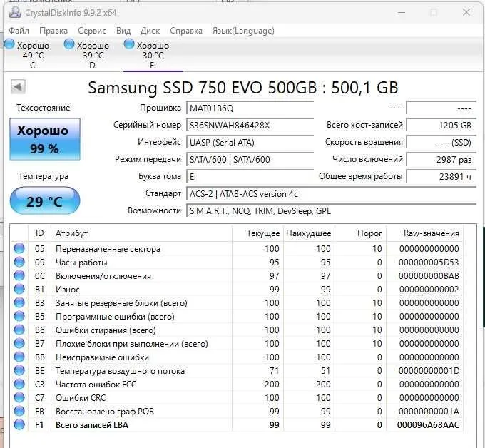Click the rotation rate value ---- (SSD)
Viewport: 485px width, 448px height.
click(441, 143)
